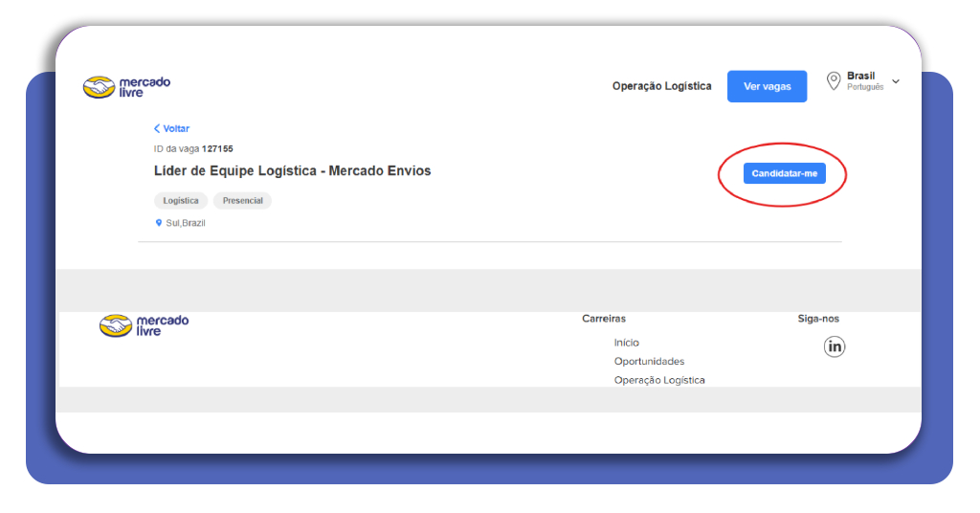Select the Logística tag
Image resolution: width=980 pixels, height=513 pixels.
click(181, 201)
